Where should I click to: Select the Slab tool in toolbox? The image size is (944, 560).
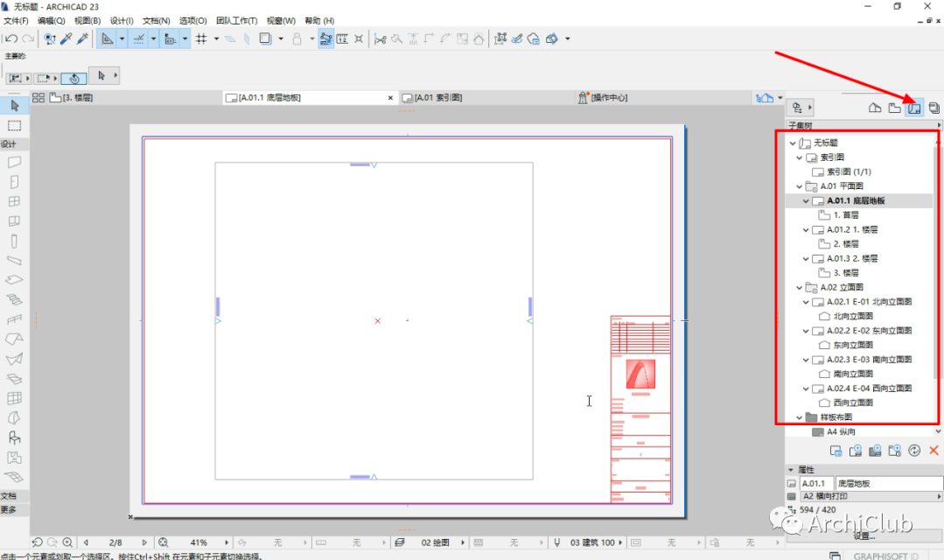[x=15, y=280]
